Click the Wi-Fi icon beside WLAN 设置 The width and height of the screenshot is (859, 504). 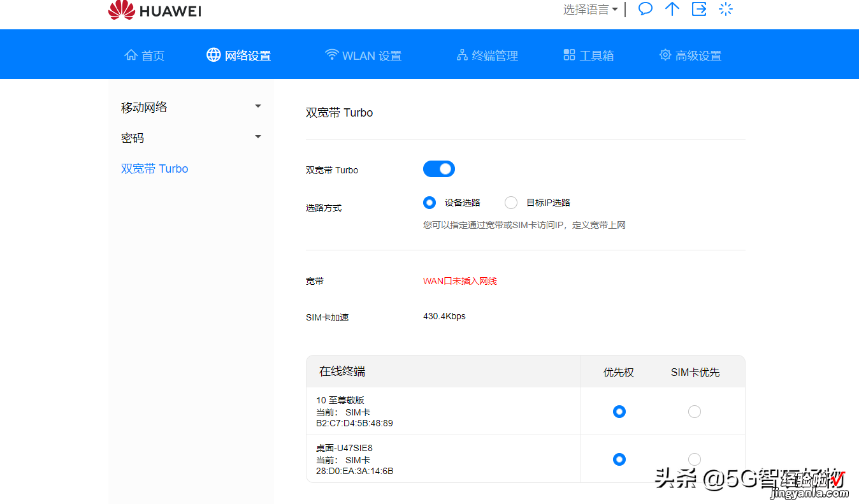pyautogui.click(x=331, y=55)
